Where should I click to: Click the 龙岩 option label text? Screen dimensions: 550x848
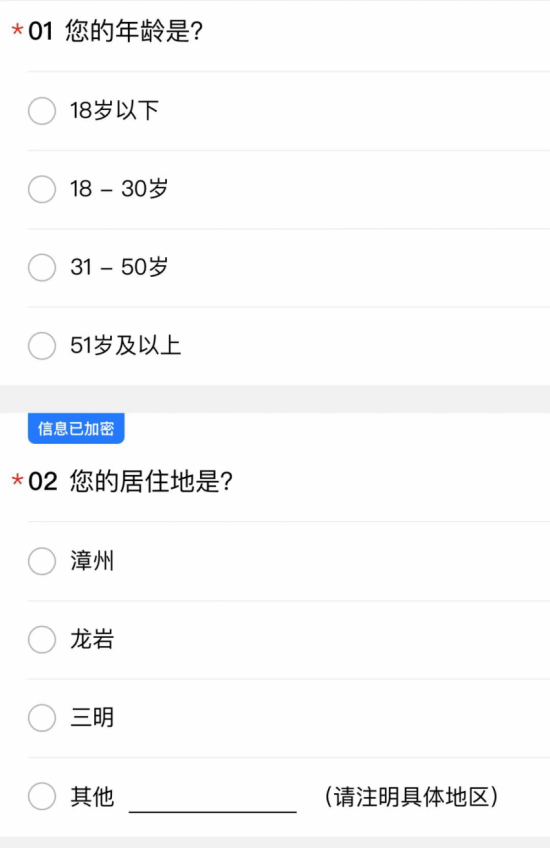pos(92,639)
